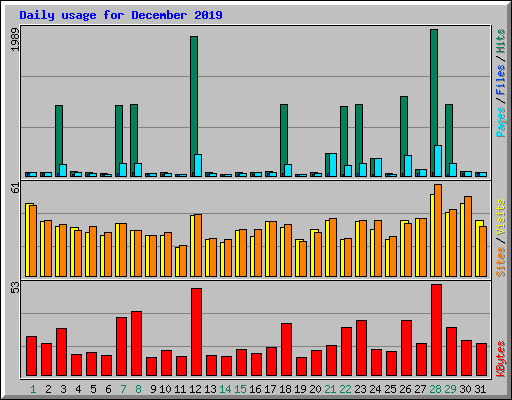
Task: Click the red KBytes bar for day 8
Action: coord(136,343)
